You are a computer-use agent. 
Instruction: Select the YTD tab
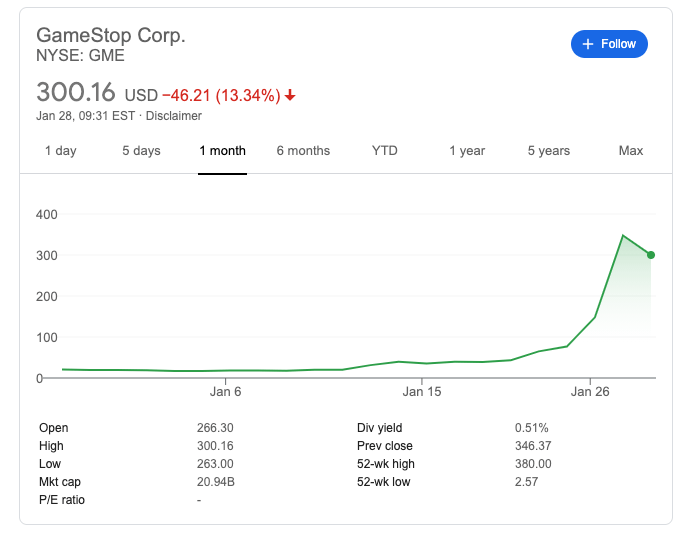pyautogui.click(x=384, y=151)
